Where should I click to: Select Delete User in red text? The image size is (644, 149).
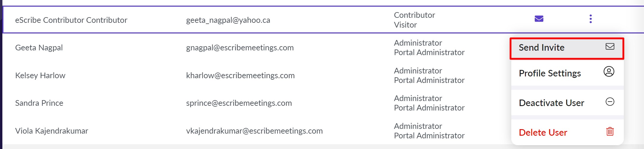pyautogui.click(x=543, y=133)
